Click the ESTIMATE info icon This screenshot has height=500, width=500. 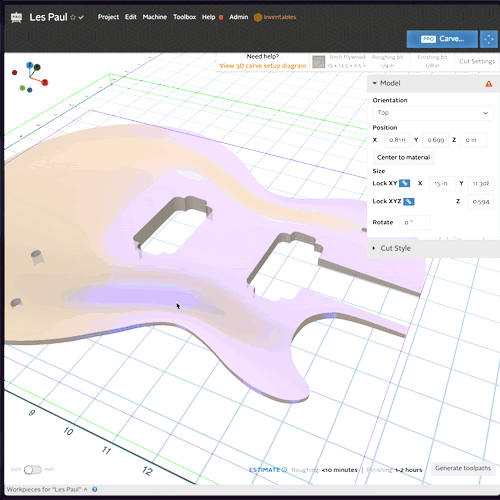pyautogui.click(x=284, y=470)
